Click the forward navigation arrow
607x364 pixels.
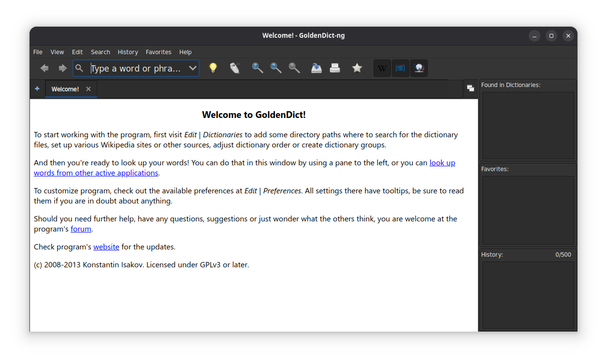[62, 68]
